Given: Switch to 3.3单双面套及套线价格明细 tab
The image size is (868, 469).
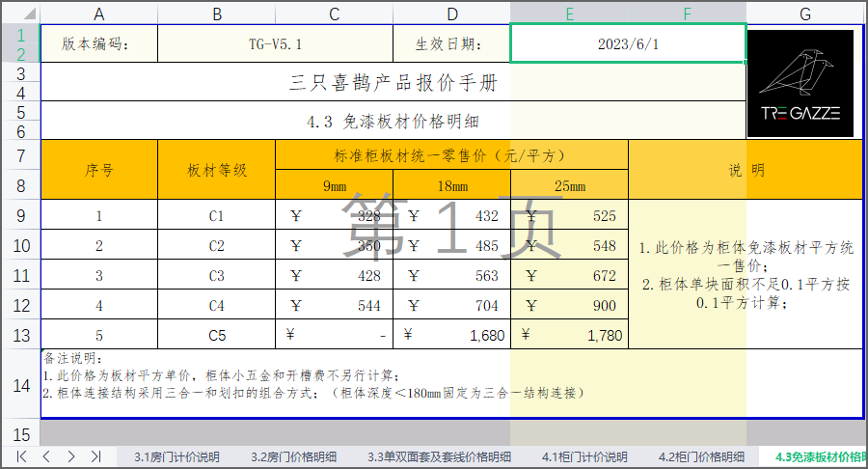Looking at the screenshot, I should tap(439, 457).
